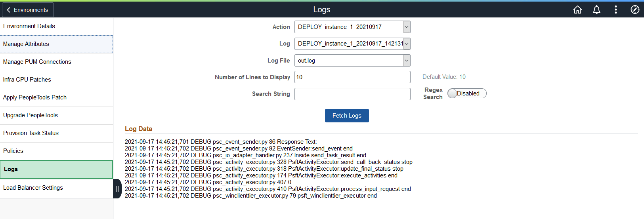Click log line 'EventSender:send_event end'
The width and height of the screenshot is (644, 219).
pos(239,149)
